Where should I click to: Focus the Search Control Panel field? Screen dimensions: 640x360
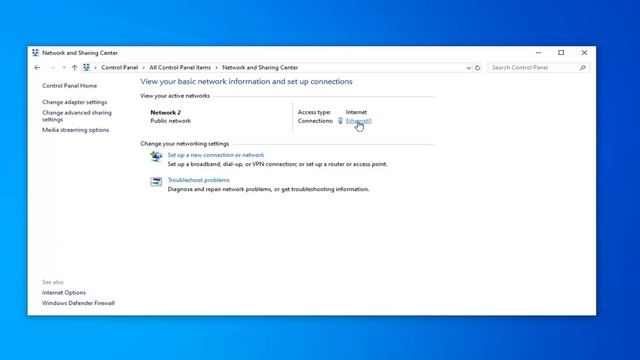[x=538, y=68]
